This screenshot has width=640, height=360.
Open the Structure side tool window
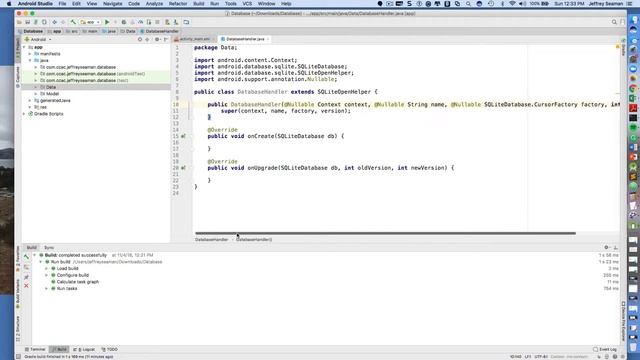coord(18,329)
